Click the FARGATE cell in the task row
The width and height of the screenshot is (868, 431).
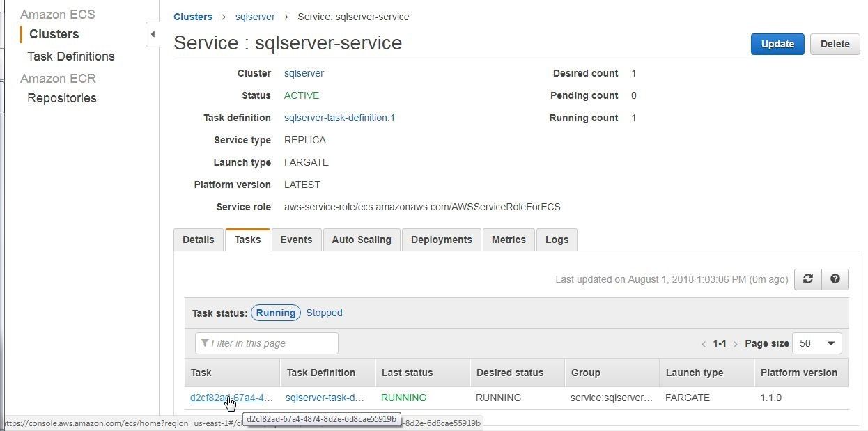(x=688, y=398)
